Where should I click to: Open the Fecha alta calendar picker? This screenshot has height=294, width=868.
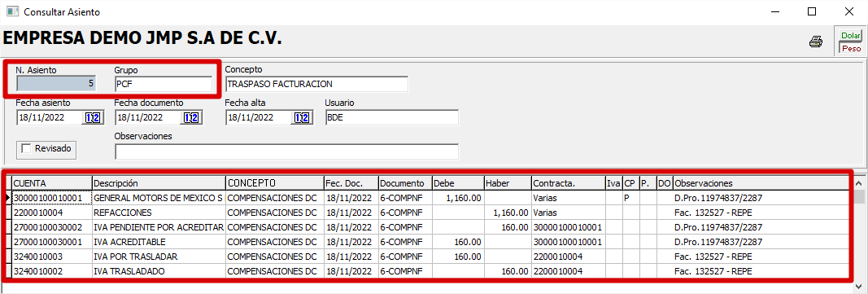(302, 117)
